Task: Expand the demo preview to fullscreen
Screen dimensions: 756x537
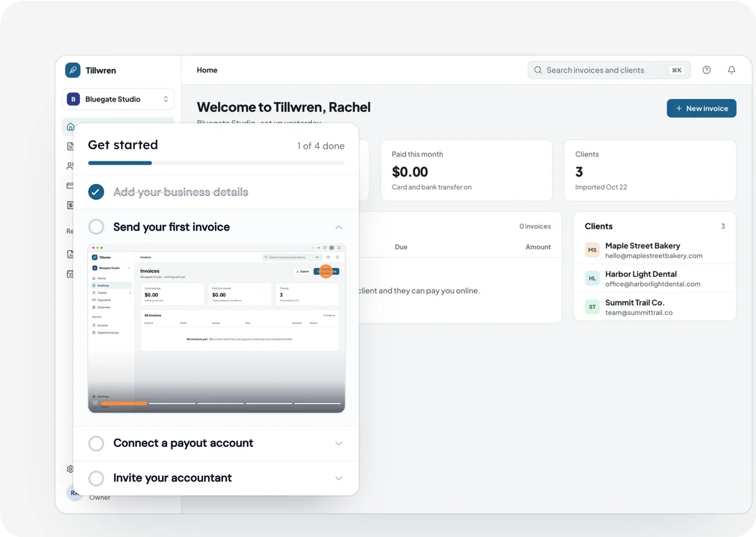Action: click(339, 248)
